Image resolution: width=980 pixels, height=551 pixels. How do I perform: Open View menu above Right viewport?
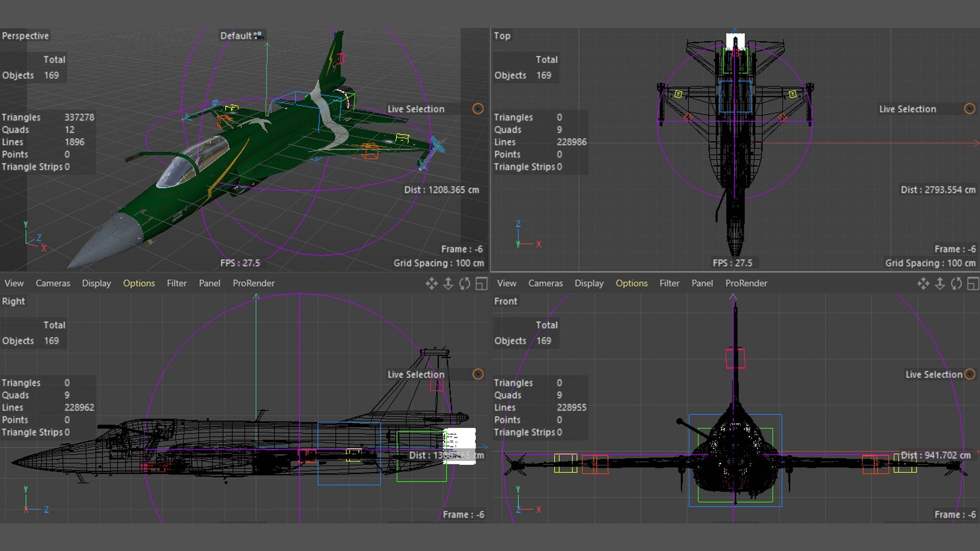click(14, 283)
